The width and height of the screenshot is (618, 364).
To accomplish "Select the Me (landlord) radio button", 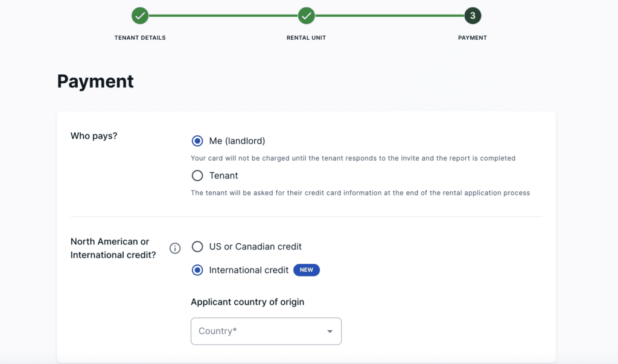I will (x=197, y=141).
